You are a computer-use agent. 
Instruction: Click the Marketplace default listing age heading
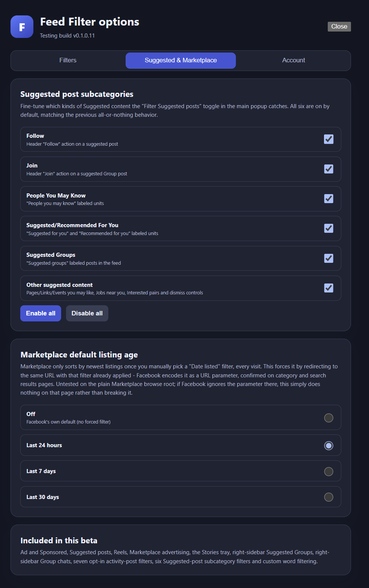(79, 355)
